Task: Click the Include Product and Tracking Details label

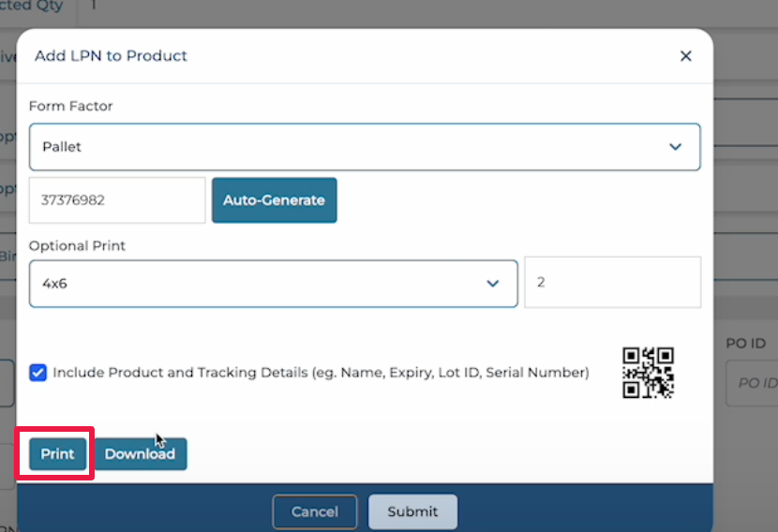Action: click(x=321, y=373)
